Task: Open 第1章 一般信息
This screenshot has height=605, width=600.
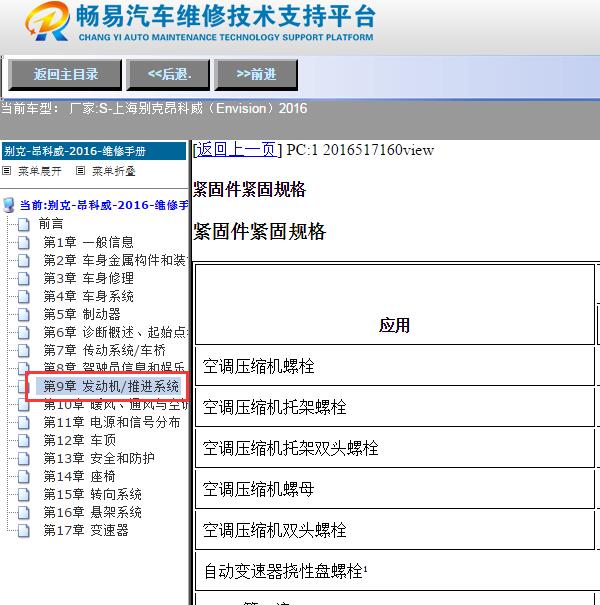Action: point(88,242)
